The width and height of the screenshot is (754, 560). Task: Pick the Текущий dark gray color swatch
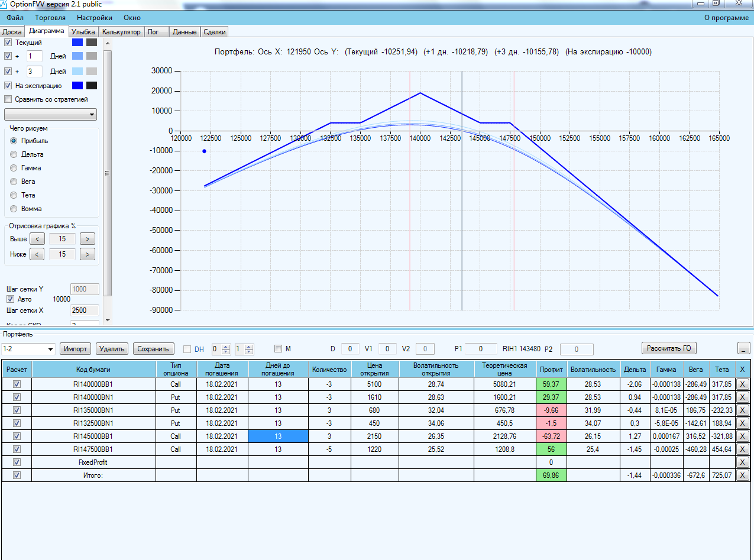(x=91, y=43)
